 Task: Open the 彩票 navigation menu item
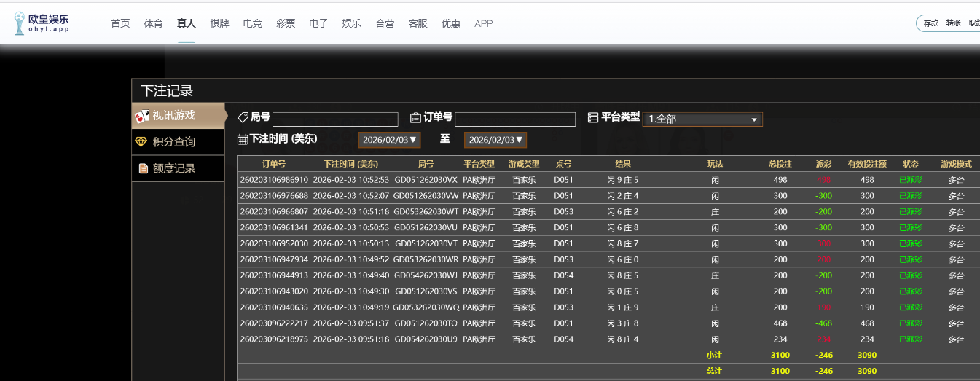pyautogui.click(x=286, y=23)
